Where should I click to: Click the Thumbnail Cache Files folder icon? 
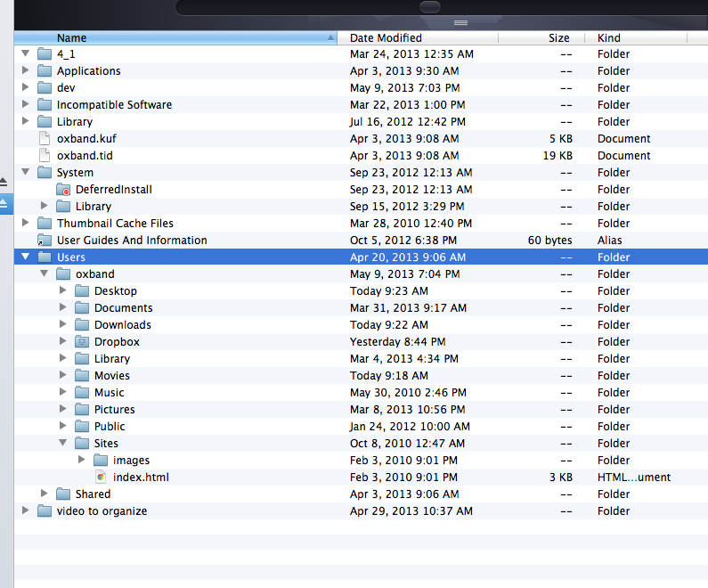[x=45, y=223]
